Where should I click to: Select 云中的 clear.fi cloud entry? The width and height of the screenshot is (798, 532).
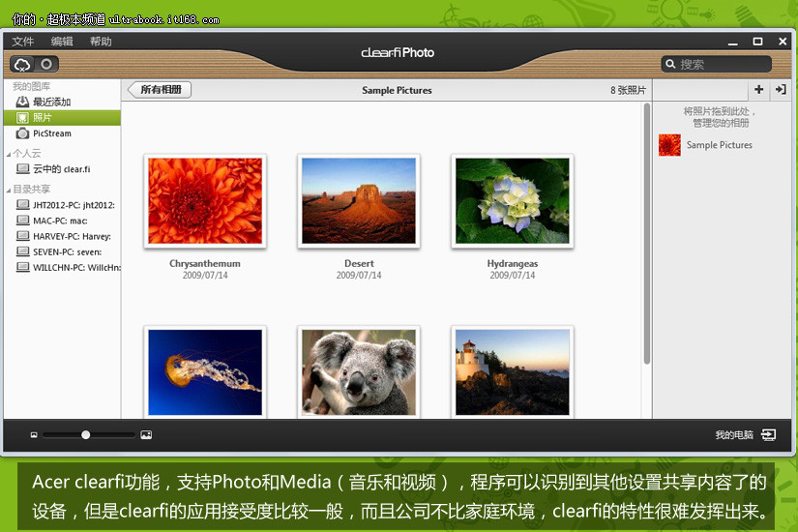pos(61,168)
